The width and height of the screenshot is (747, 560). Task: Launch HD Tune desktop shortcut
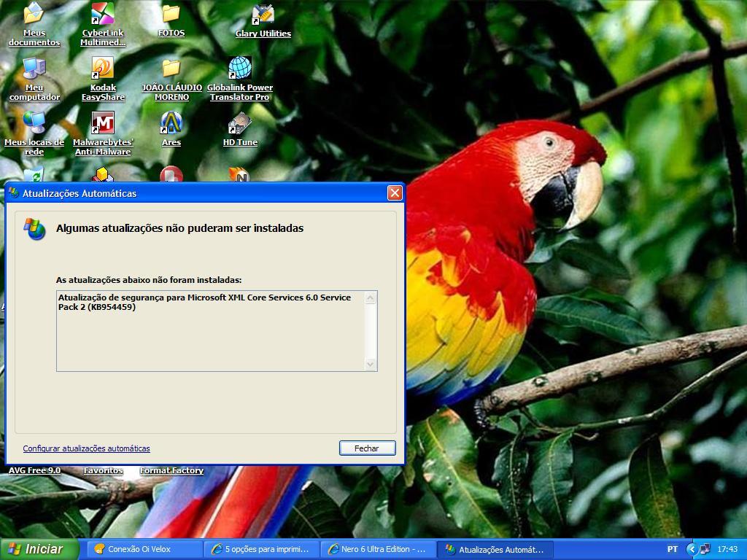[240, 129]
